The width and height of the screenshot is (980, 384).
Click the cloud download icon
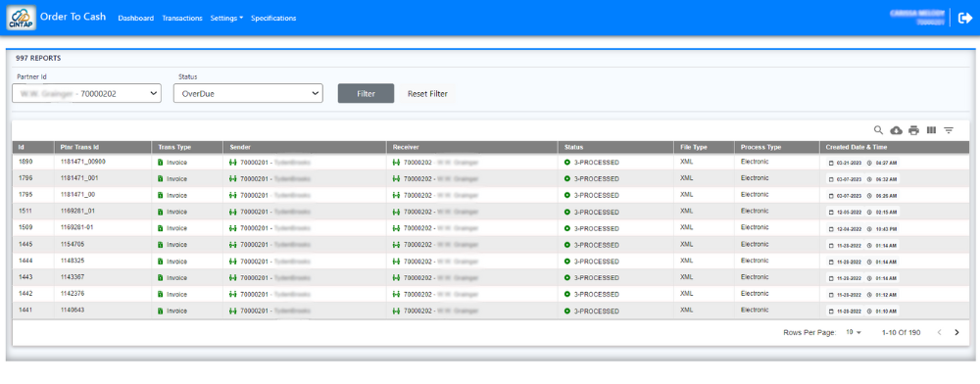[x=897, y=130]
